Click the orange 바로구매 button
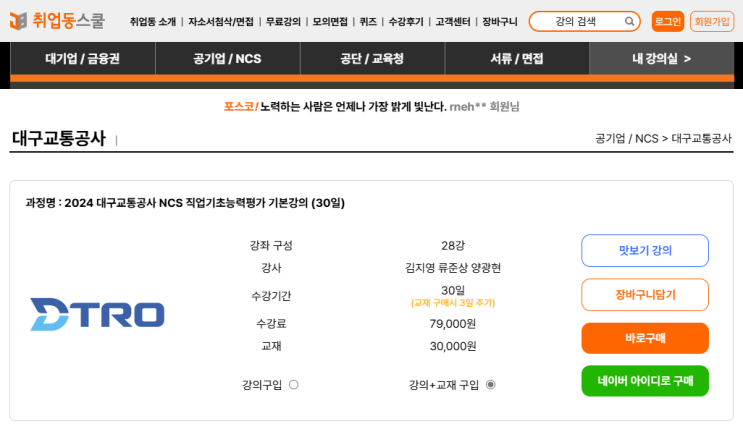Image resolution: width=743 pixels, height=437 pixels. 645,338
